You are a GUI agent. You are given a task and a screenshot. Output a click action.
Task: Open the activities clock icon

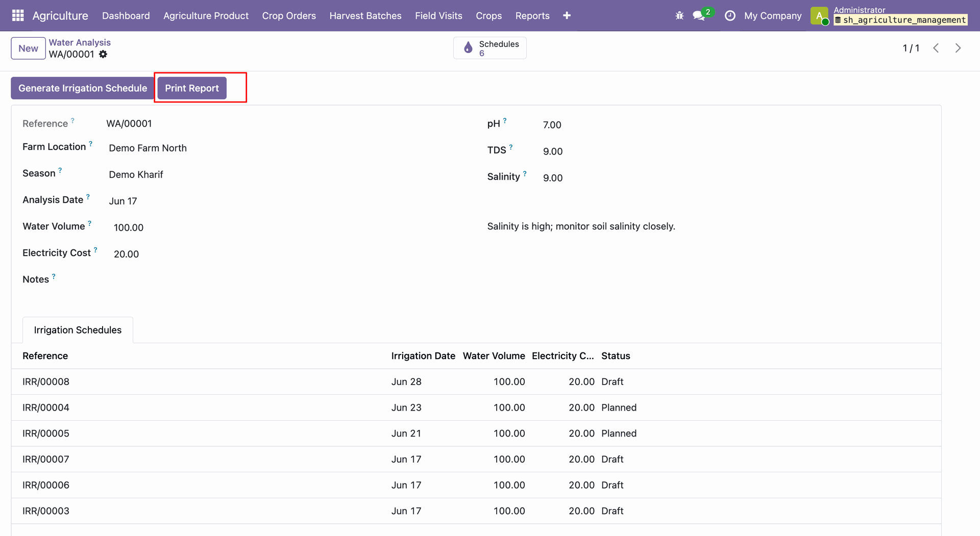pos(730,16)
